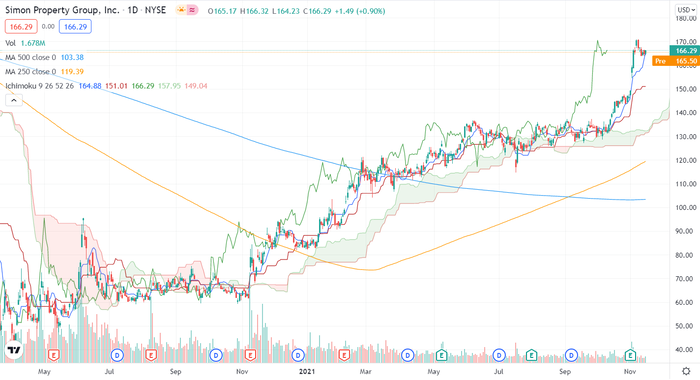
Task: Click the blue 166.29 buy button
Action: coord(75,27)
